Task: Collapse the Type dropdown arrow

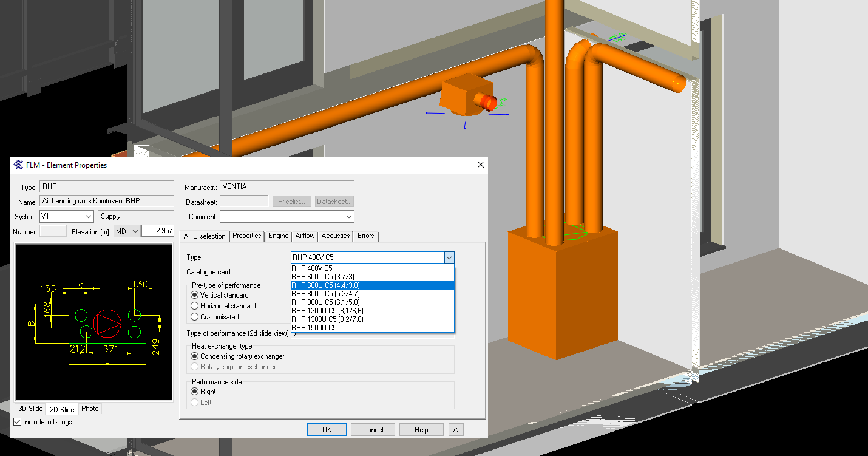Action: 449,257
